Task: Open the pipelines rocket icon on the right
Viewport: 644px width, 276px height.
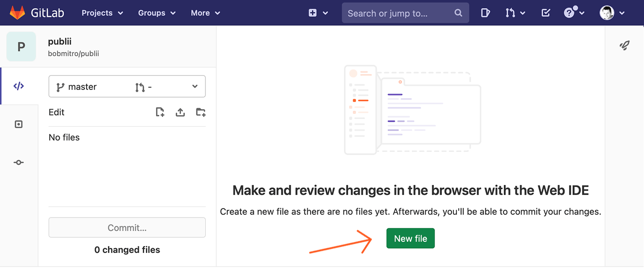Action: [625, 45]
